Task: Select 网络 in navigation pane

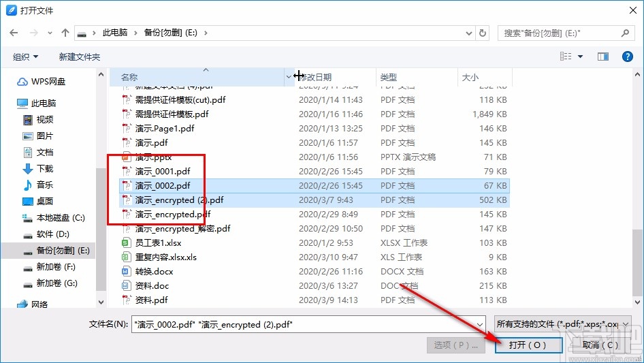Action: click(x=33, y=304)
